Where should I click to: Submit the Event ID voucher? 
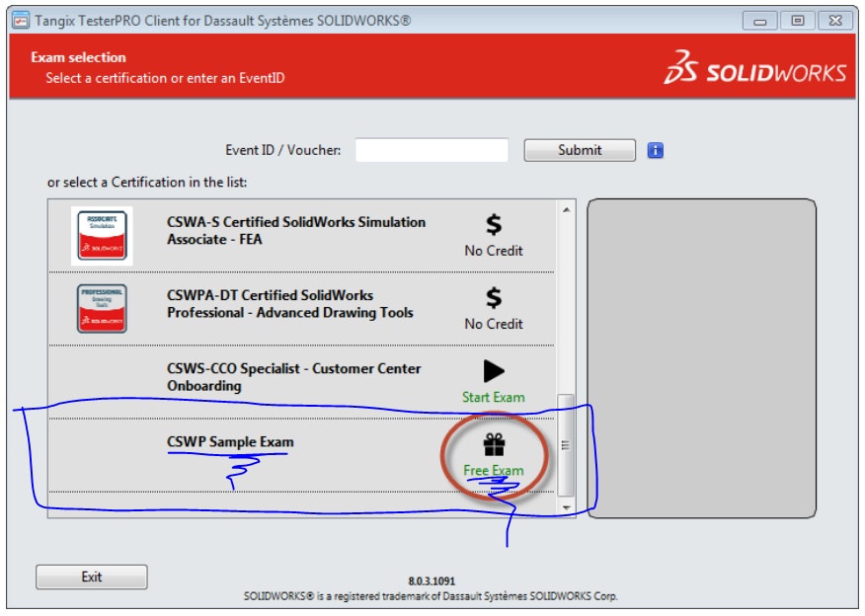pos(580,150)
